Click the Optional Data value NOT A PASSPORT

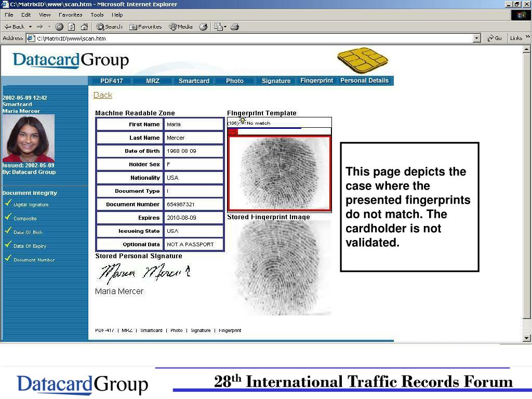pos(190,244)
